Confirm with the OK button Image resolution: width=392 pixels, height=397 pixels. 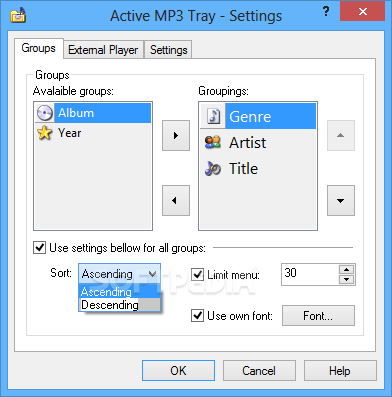[x=178, y=370]
